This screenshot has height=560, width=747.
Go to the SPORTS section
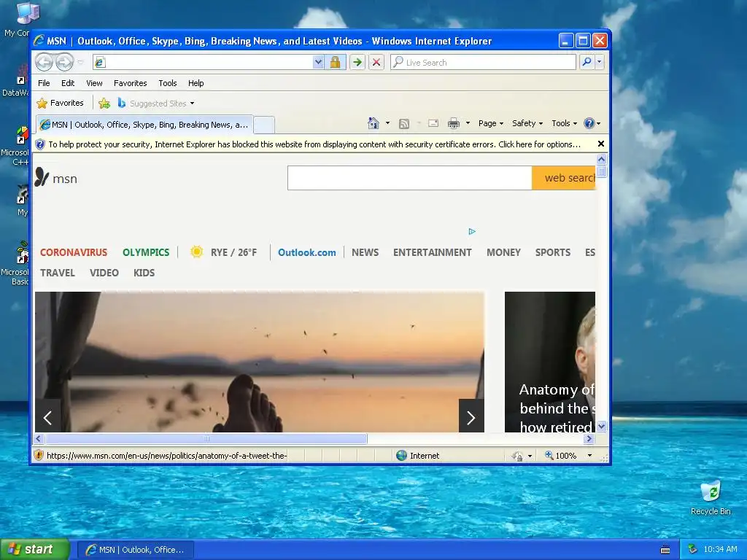[x=553, y=252]
